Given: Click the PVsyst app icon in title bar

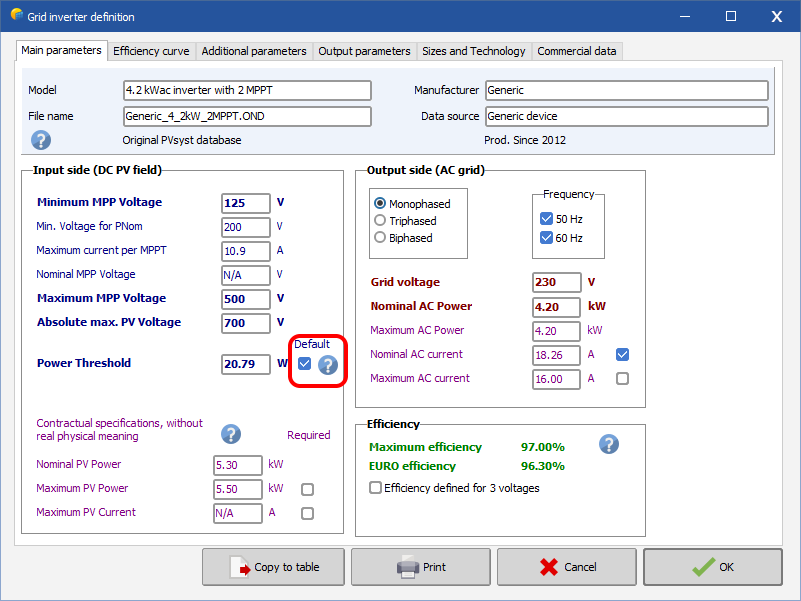Looking at the screenshot, I should coord(16,15).
